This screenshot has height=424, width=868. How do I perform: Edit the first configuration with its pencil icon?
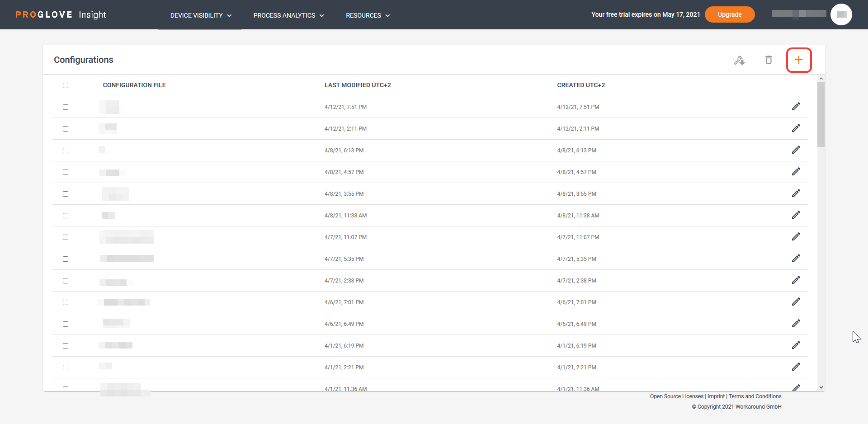tap(796, 107)
